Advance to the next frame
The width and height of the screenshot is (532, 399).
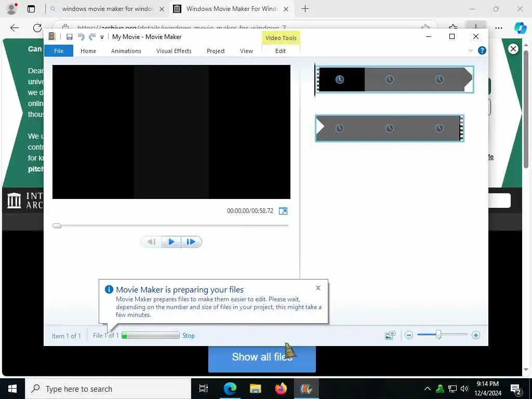[191, 242]
